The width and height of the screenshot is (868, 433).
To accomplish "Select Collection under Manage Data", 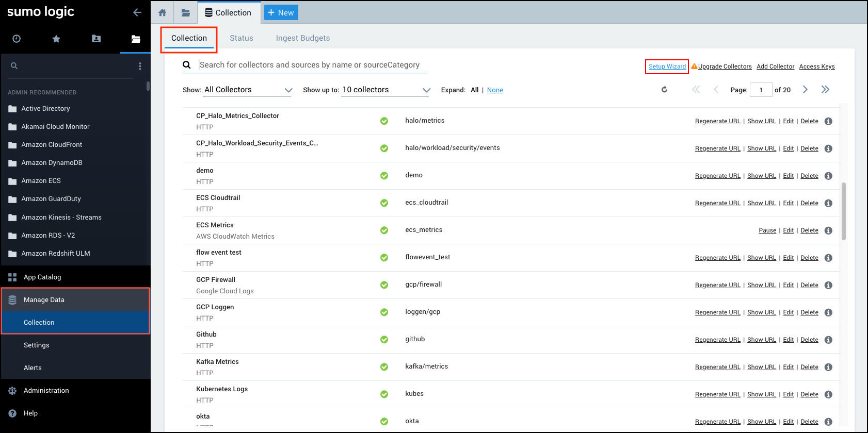I will coord(75,323).
